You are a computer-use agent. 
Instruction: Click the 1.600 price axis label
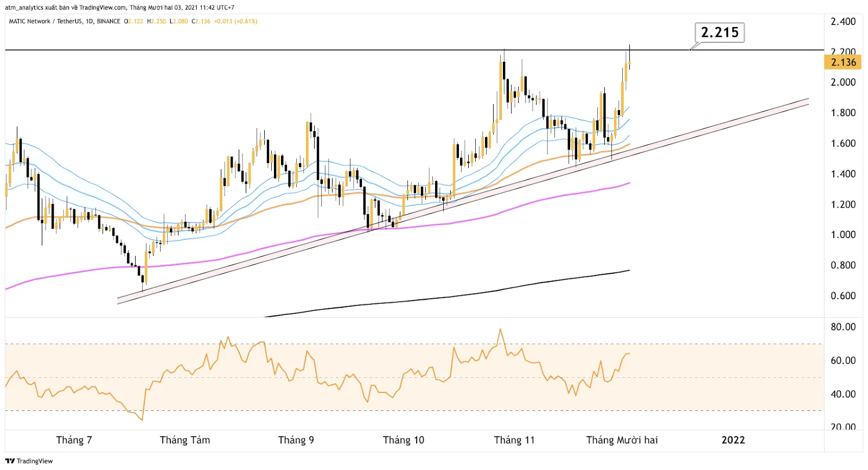pos(843,143)
